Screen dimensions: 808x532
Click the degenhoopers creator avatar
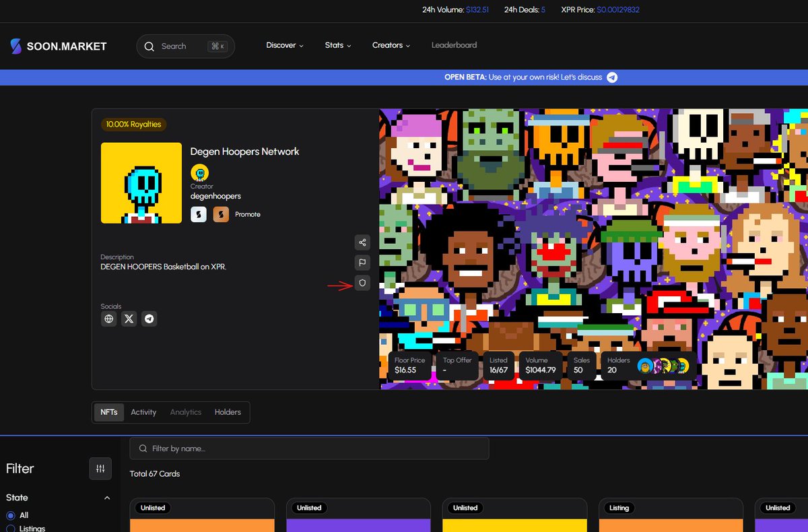coord(199,173)
